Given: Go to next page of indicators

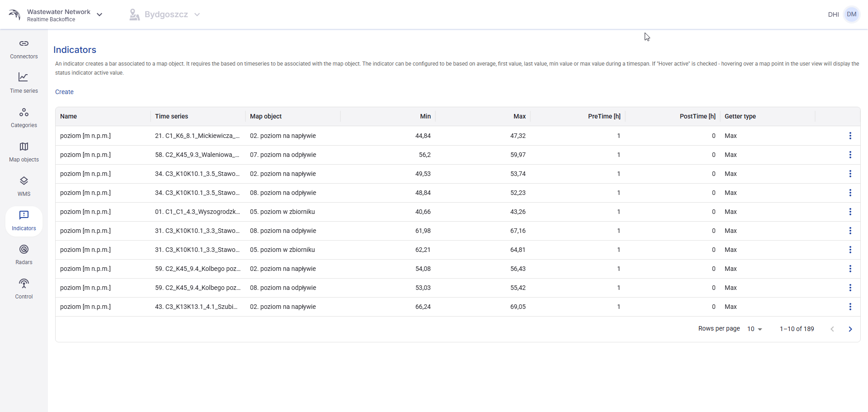Looking at the screenshot, I should (x=850, y=329).
